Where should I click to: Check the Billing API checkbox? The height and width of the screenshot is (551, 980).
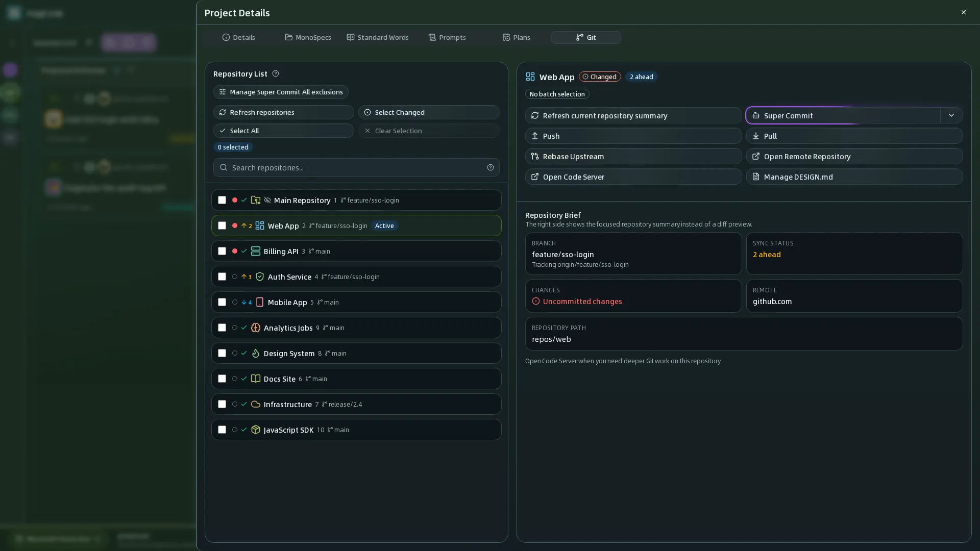[222, 252]
